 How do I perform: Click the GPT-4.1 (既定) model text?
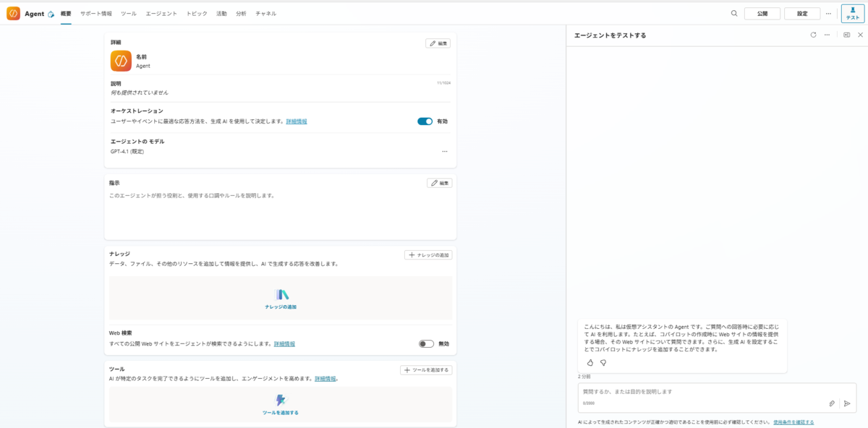[x=127, y=152]
